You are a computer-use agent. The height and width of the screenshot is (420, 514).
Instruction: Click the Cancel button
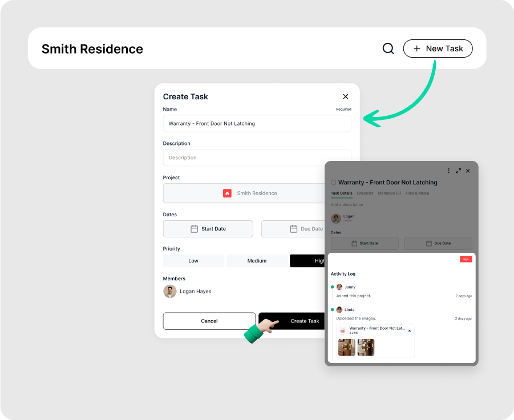coord(209,321)
